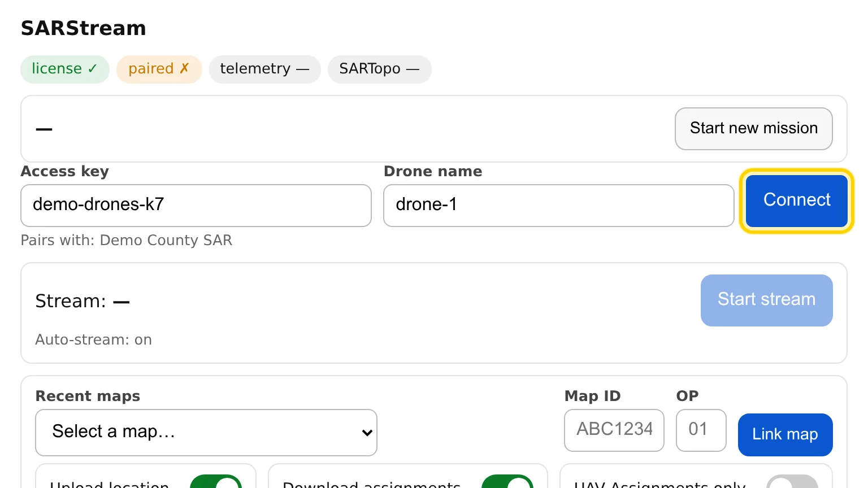Focus the Drone name field
Screen dimensions: 868x488
pyautogui.click(x=558, y=205)
